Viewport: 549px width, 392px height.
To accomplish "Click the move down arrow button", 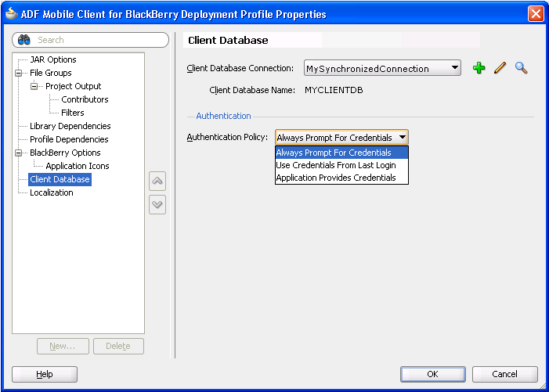I will click(157, 204).
